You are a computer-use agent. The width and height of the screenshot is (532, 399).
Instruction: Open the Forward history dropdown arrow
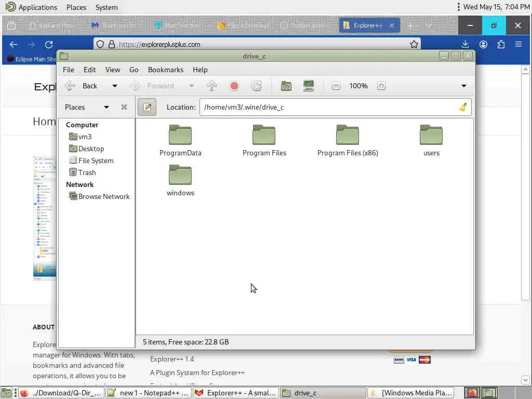(x=191, y=86)
